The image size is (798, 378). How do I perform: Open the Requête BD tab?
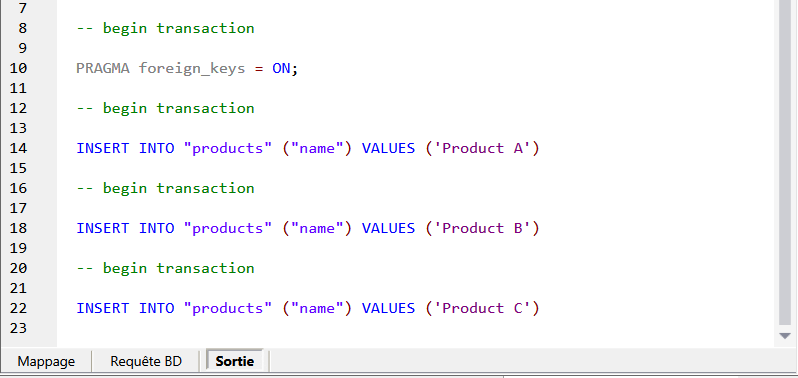[x=146, y=361]
